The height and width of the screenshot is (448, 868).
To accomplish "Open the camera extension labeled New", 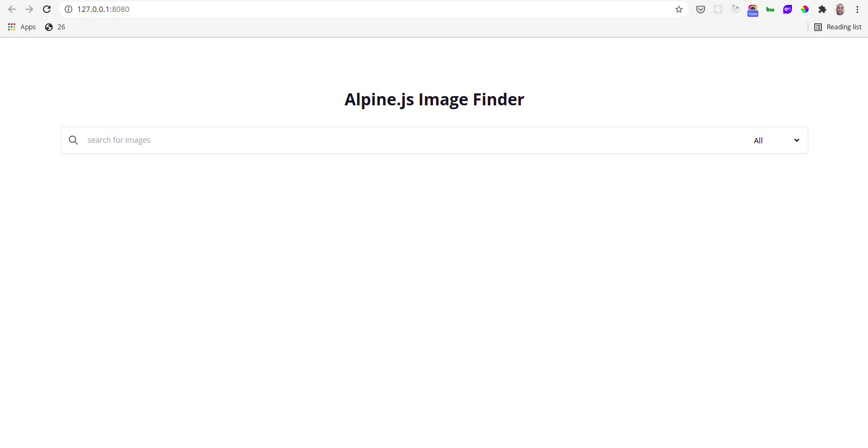I will click(x=753, y=9).
